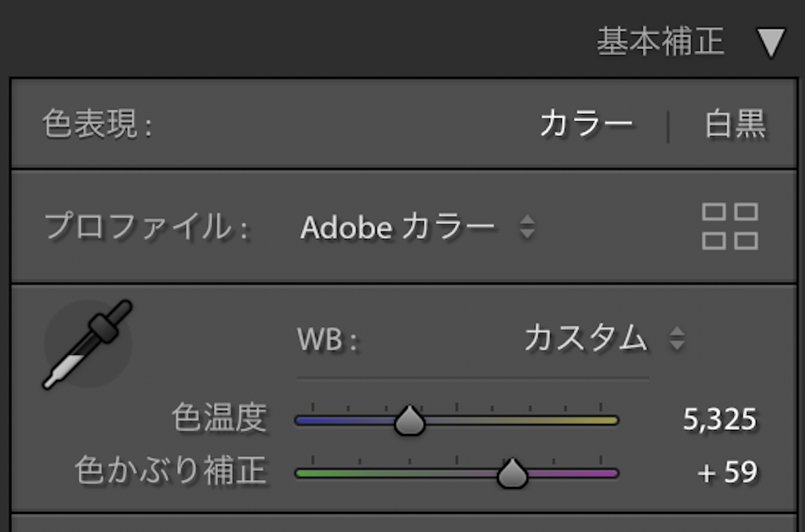Collapse the 基本補正 panel triangle
Screen dimensions: 805x532
(x=771, y=42)
